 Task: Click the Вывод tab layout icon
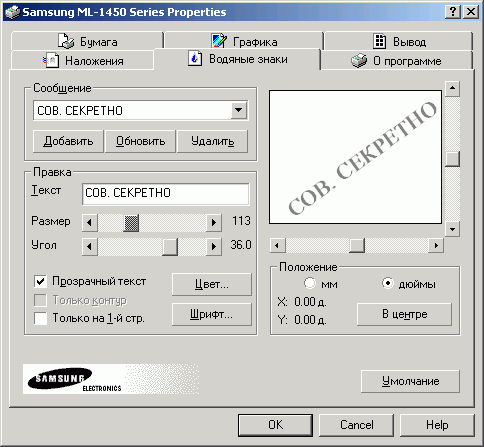[x=379, y=41]
